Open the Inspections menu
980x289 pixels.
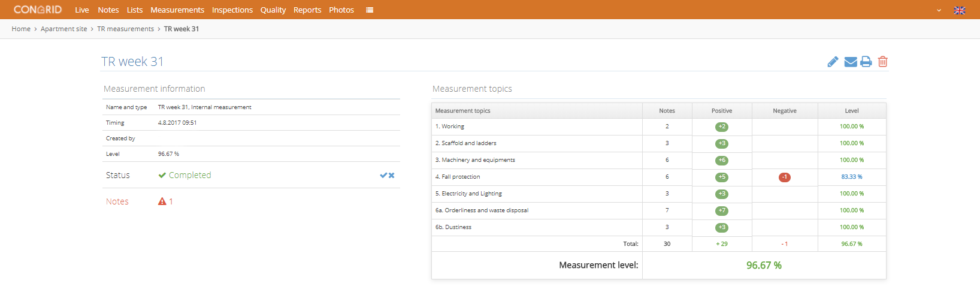point(232,10)
